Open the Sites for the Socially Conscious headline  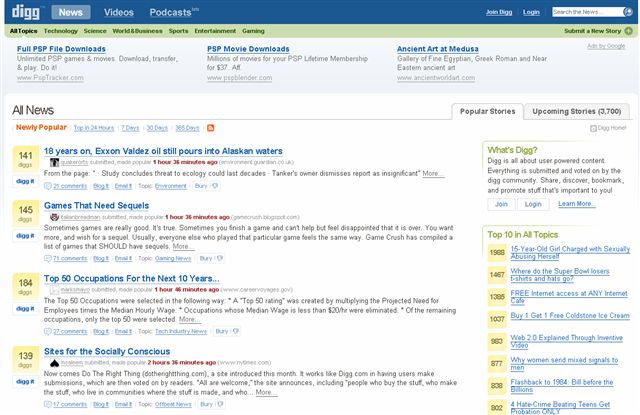(x=107, y=352)
